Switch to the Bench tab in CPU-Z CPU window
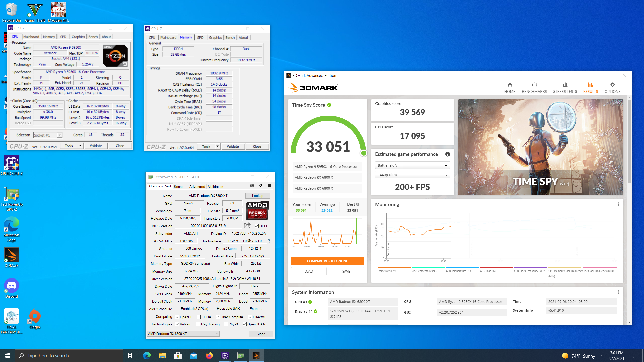 click(93, 37)
